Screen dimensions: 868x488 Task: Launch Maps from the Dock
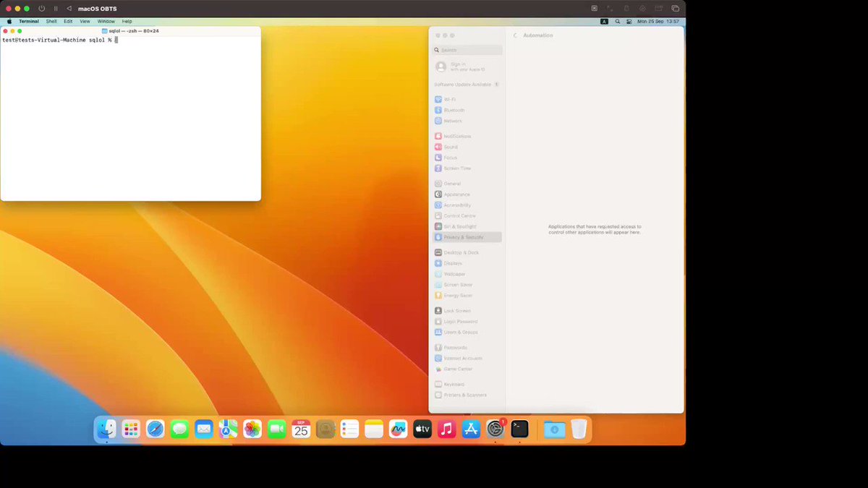click(x=229, y=429)
